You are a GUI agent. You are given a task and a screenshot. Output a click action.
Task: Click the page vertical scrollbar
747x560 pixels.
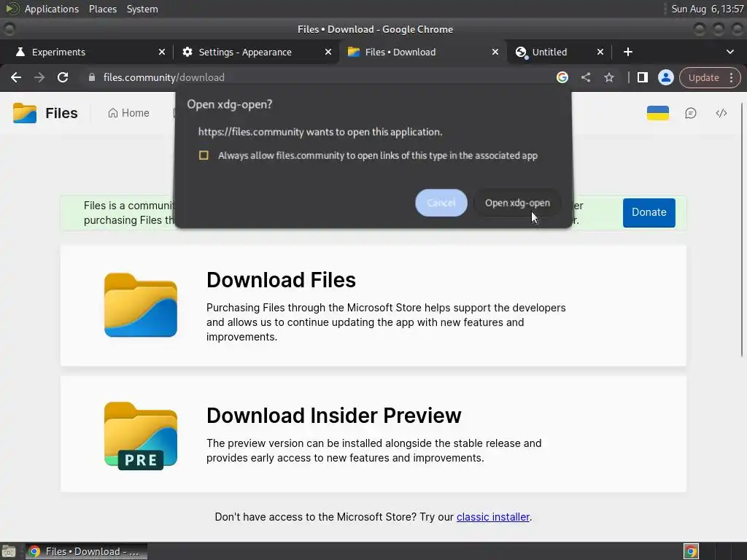(x=742, y=228)
